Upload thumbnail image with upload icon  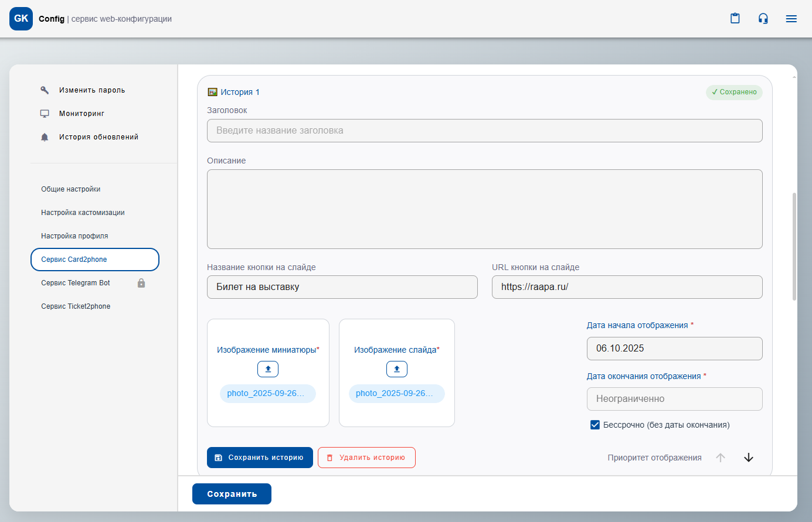click(x=268, y=369)
